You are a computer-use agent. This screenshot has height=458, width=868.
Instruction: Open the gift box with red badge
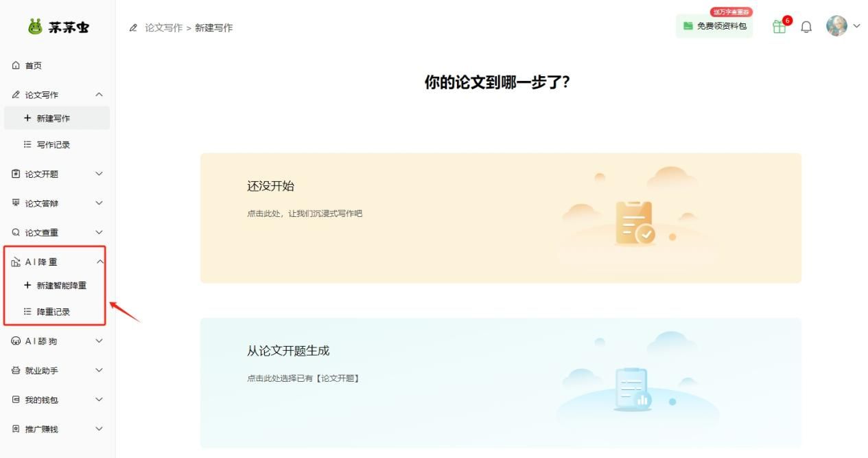[x=781, y=25]
